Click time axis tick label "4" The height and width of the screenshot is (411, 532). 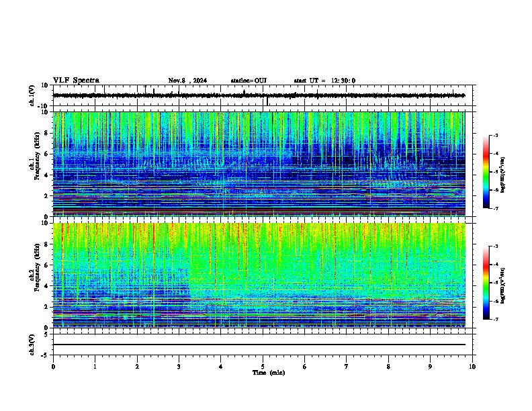(221, 367)
